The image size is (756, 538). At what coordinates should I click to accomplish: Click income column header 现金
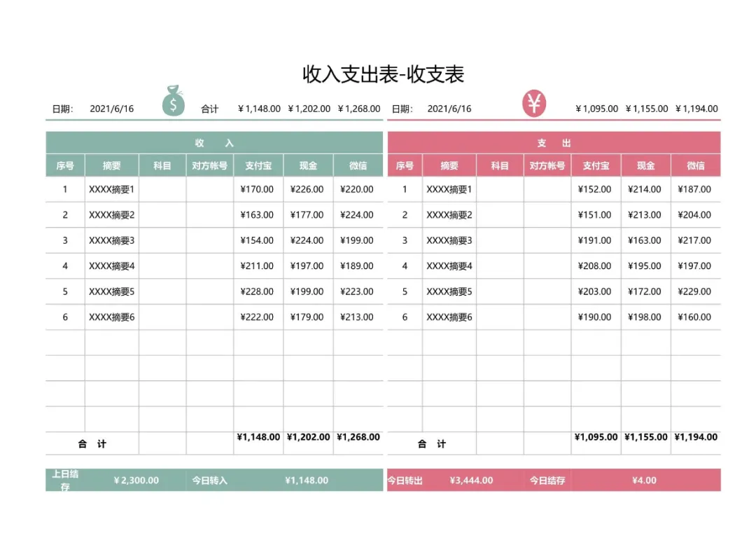coord(308,165)
